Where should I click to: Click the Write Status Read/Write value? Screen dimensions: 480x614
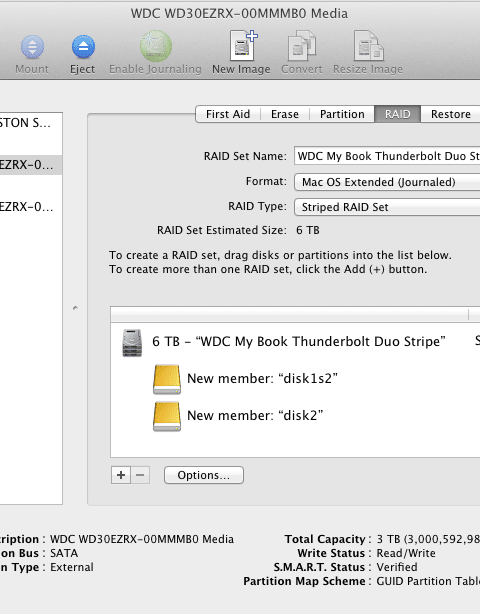click(406, 553)
